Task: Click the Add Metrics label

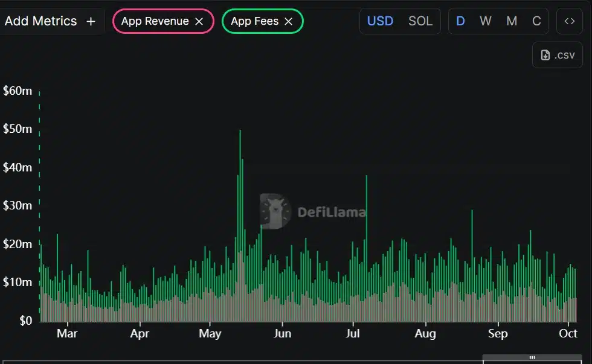Action: click(40, 21)
